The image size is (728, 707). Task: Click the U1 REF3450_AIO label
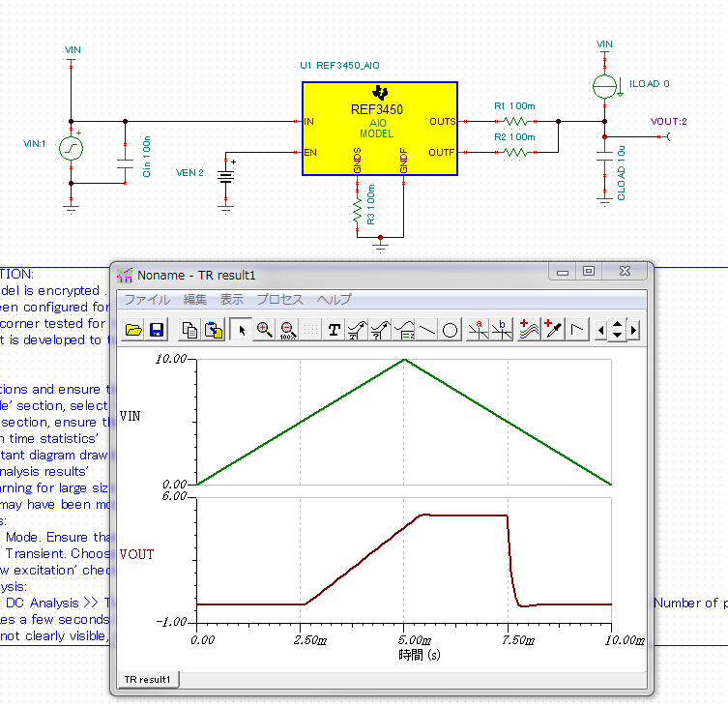339,66
